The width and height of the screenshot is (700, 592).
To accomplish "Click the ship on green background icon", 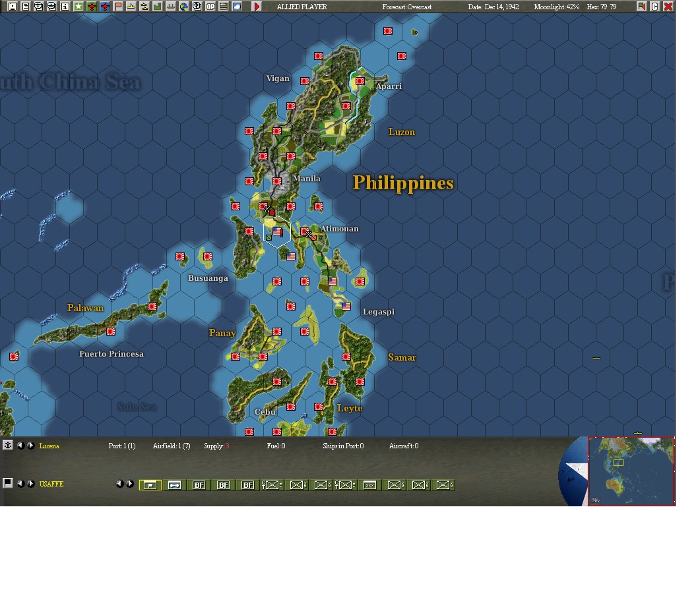I will coord(170,6).
